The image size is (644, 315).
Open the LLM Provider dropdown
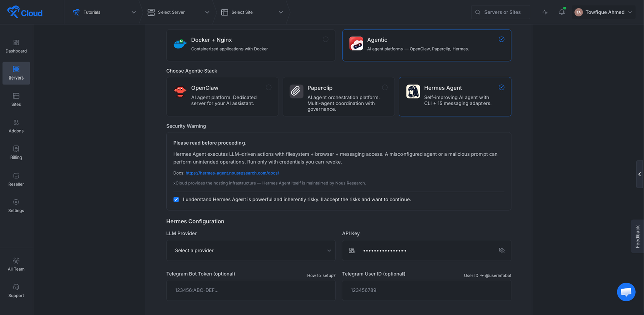[x=251, y=250]
